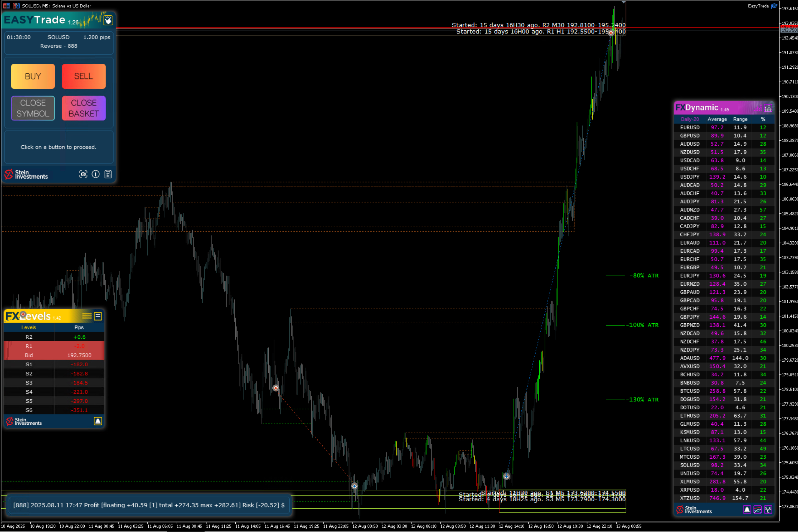Open the info icon in EASYTrade panel

(96, 174)
